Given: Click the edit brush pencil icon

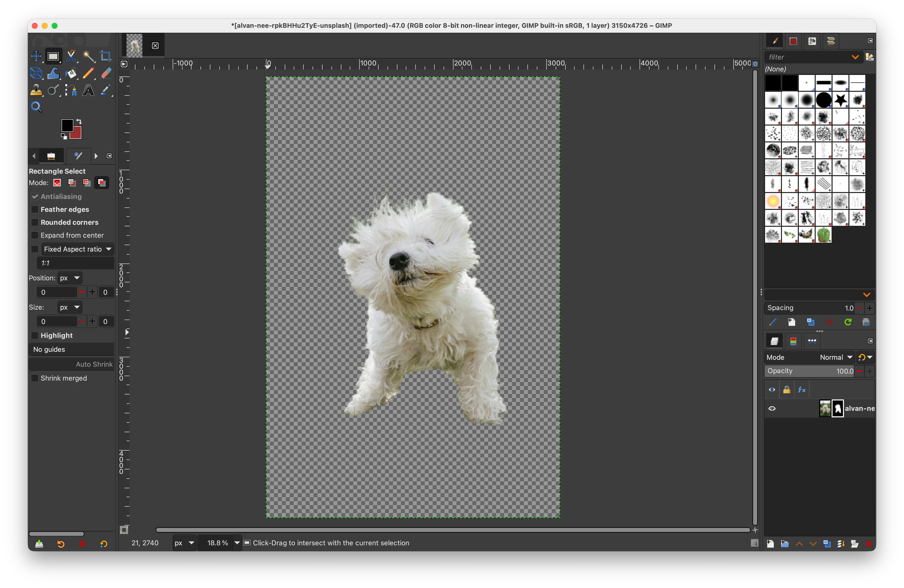Looking at the screenshot, I should click(773, 322).
